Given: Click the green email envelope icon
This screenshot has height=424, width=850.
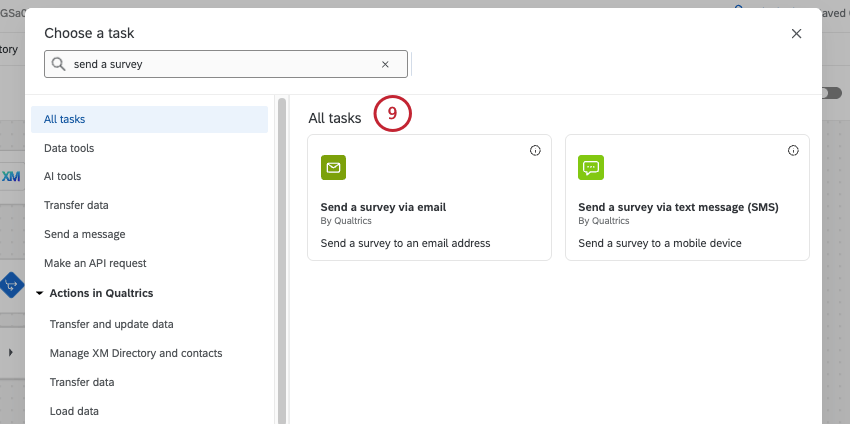Looking at the screenshot, I should 333,168.
